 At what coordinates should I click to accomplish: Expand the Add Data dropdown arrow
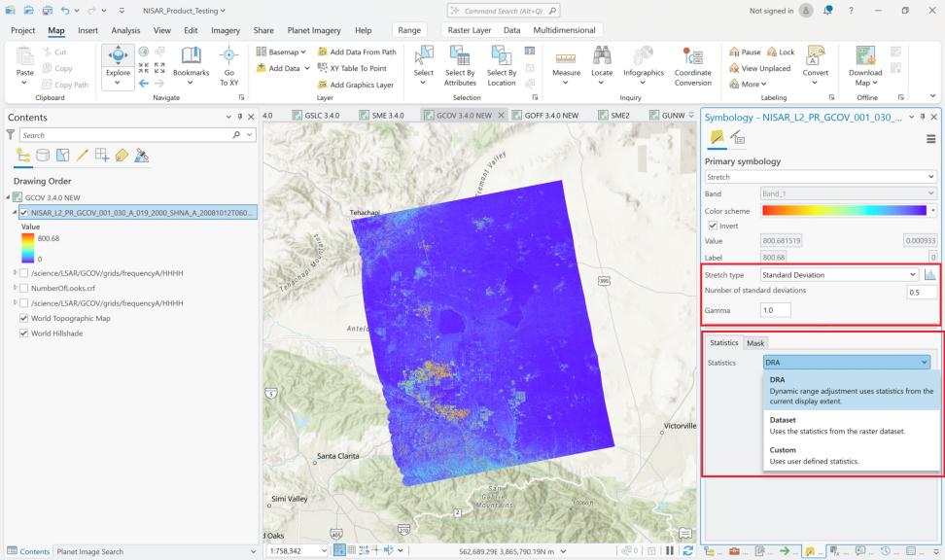pos(307,68)
